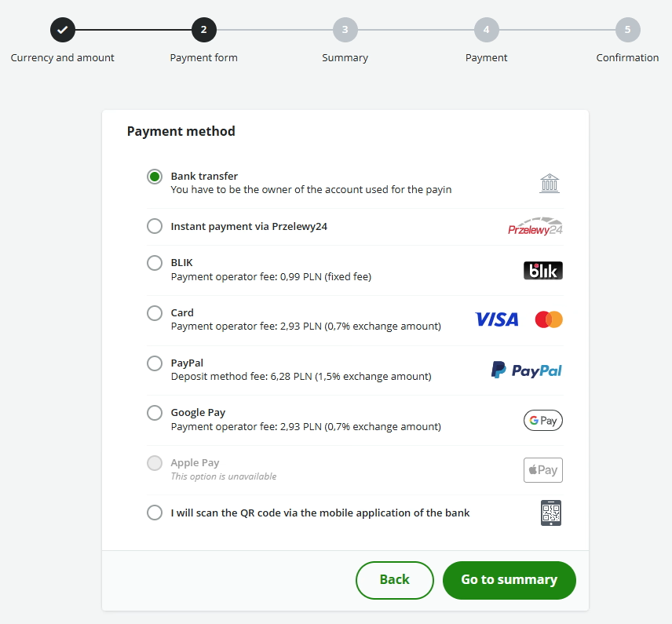Click the bank building icon

coord(550,184)
